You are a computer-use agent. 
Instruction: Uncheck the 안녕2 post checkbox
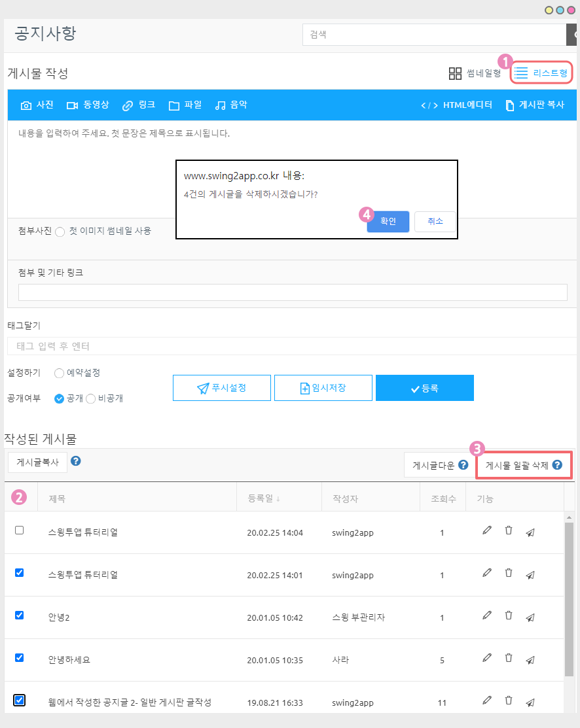19,615
